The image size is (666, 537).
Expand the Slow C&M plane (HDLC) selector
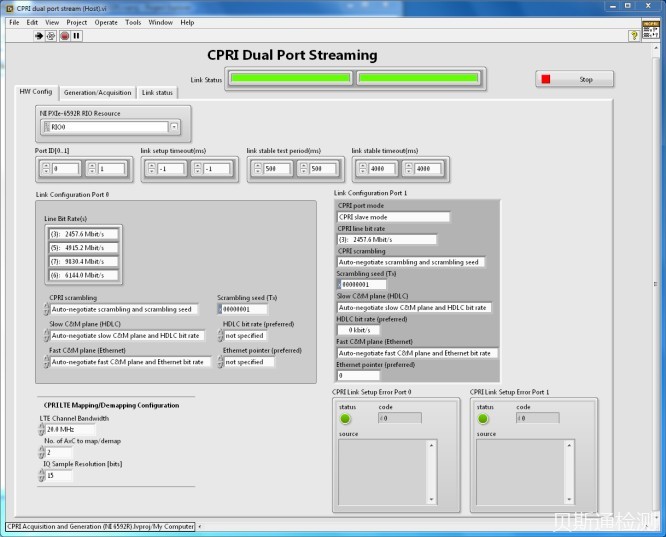46,336
